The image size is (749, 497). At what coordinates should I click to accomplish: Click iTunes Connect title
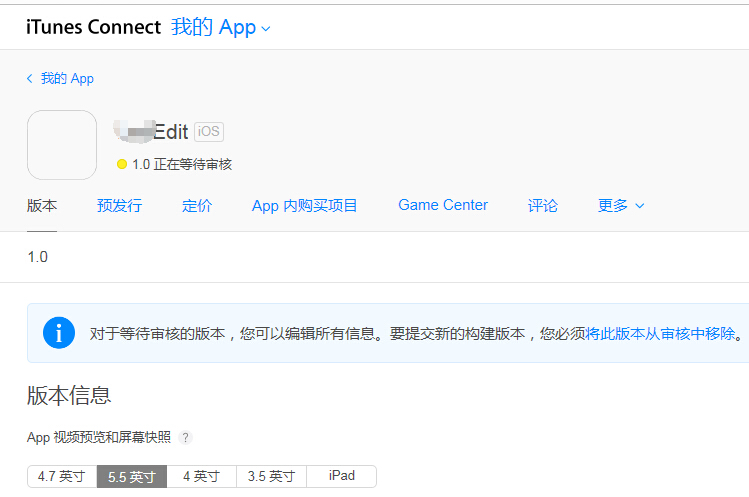[94, 27]
